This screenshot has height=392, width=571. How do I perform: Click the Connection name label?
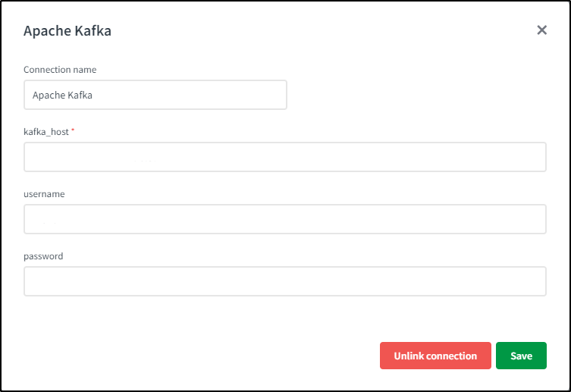(x=60, y=70)
